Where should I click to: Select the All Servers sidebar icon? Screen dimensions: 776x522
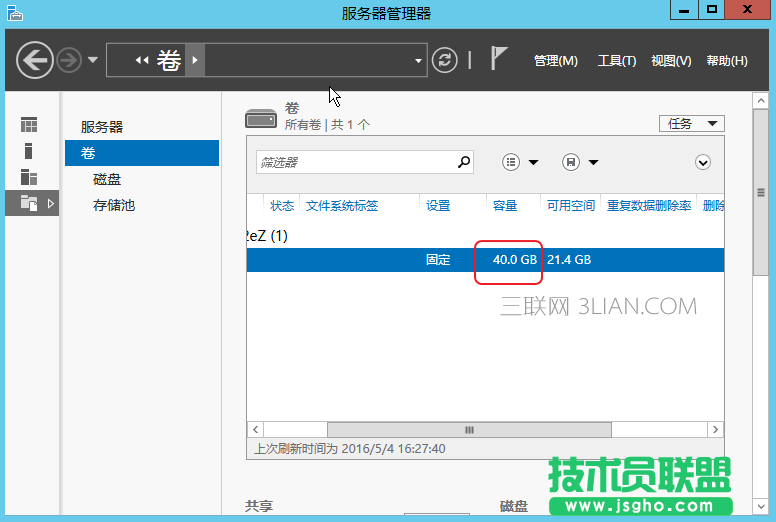[29, 177]
